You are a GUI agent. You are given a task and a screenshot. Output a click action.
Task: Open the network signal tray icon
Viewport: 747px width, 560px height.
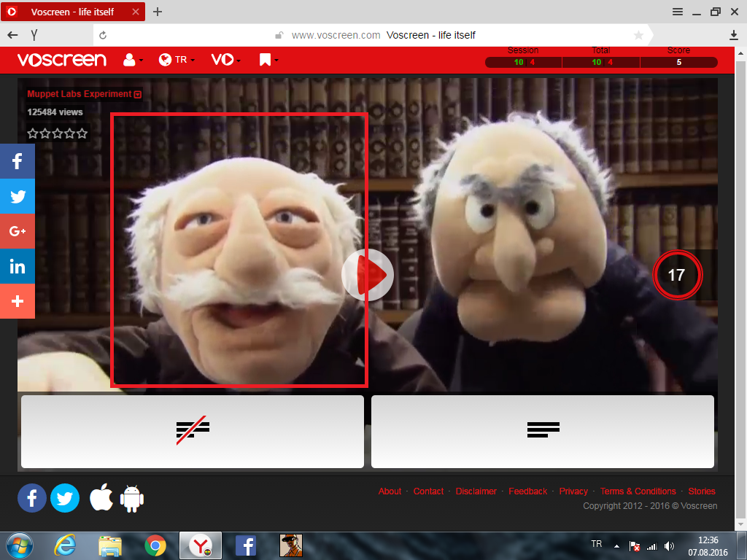click(x=651, y=546)
